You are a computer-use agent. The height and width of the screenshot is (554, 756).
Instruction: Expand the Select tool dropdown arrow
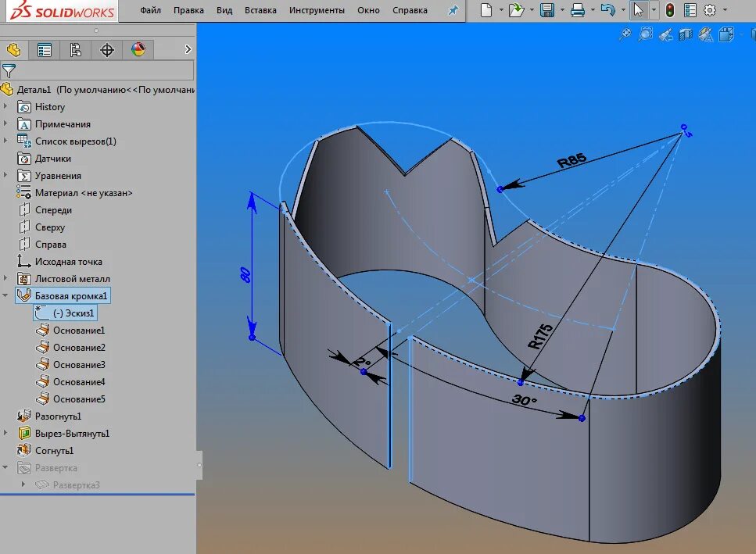[654, 9]
